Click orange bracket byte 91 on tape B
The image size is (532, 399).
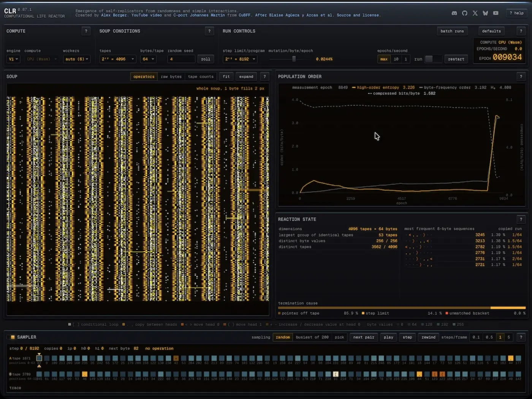[336, 374]
